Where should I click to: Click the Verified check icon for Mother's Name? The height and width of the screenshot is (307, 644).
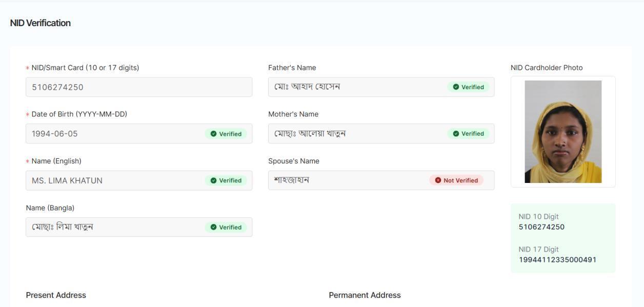point(456,134)
